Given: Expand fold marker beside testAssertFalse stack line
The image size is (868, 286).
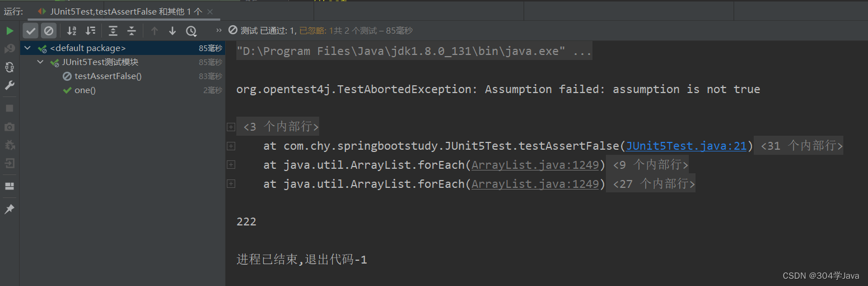Looking at the screenshot, I should [x=230, y=146].
